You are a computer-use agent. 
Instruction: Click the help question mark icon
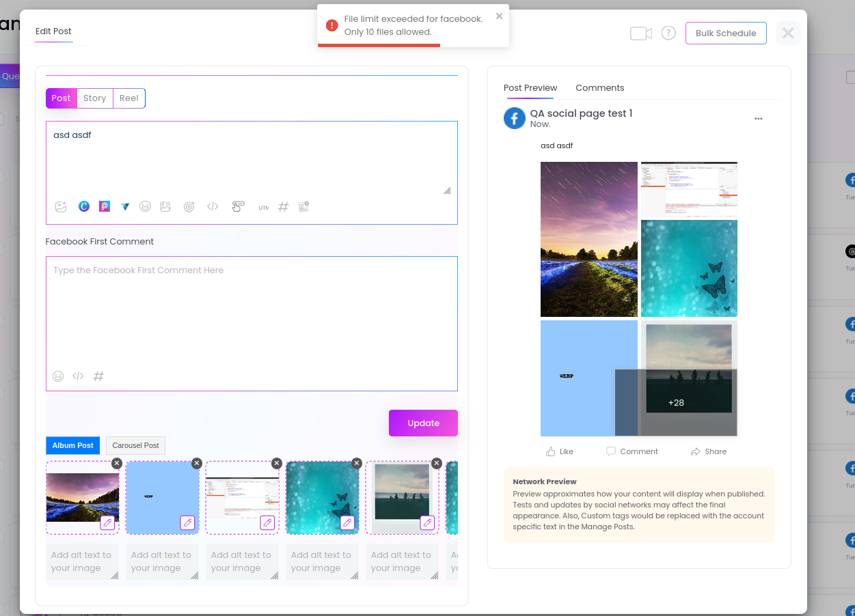[x=668, y=33]
